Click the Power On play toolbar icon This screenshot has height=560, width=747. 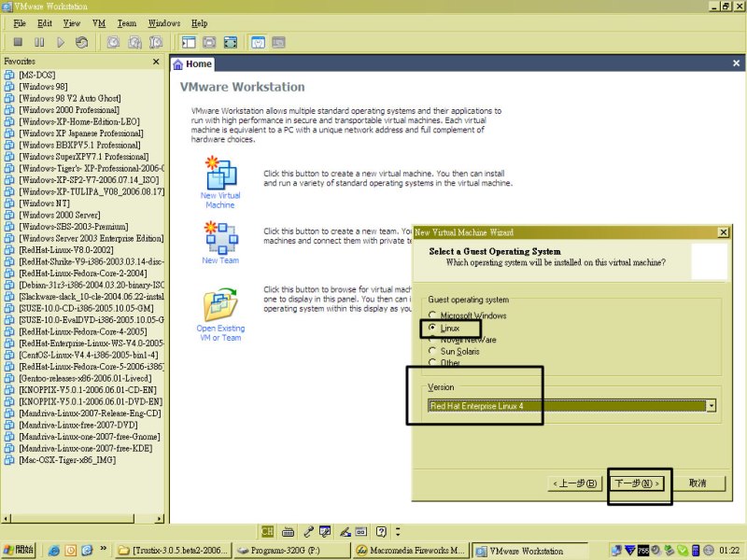[61, 42]
